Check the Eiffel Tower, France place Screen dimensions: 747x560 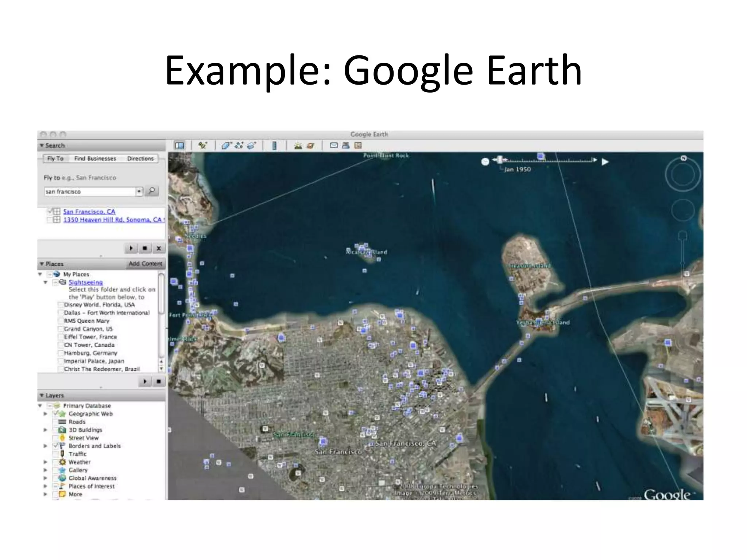61,337
